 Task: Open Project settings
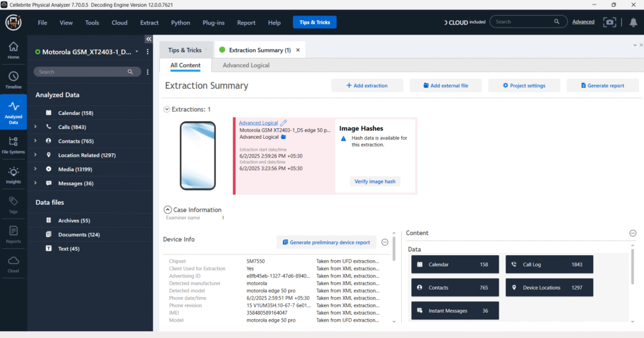(524, 85)
